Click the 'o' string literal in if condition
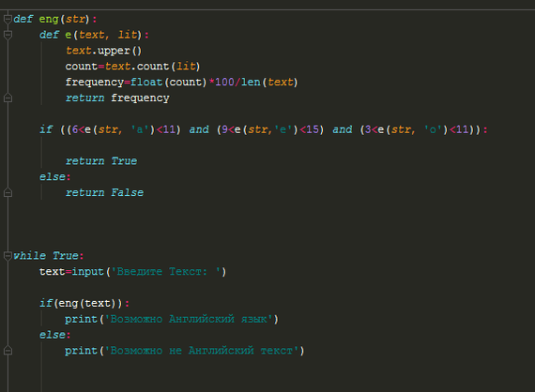The image size is (535, 392). [x=433, y=129]
